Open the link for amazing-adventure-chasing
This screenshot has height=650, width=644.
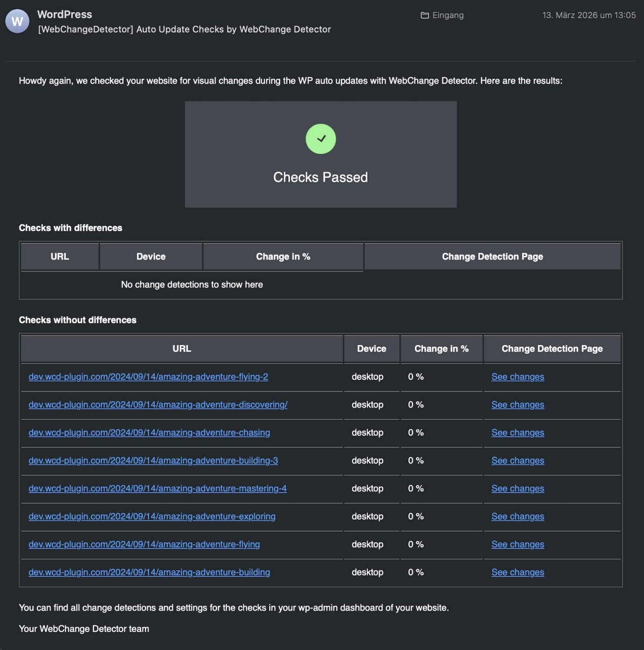(149, 433)
